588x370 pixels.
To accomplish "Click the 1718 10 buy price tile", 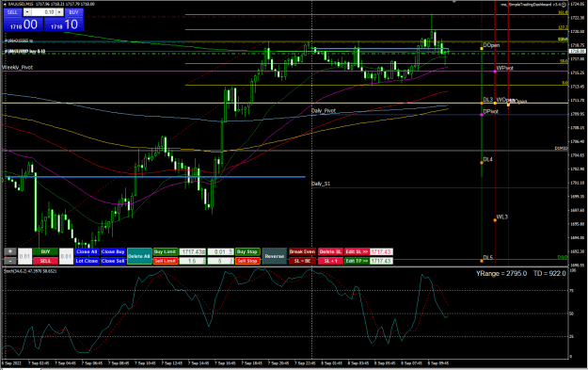I will pyautogui.click(x=64, y=24).
